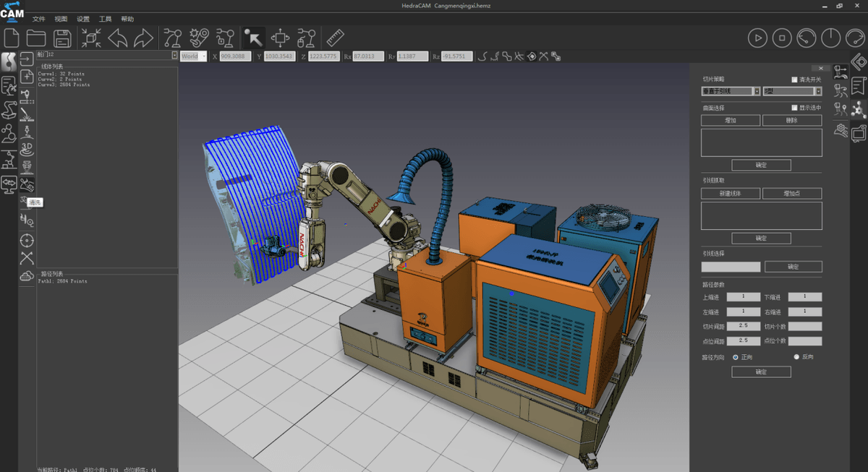Click 确定 next to lead line selection

793,267
